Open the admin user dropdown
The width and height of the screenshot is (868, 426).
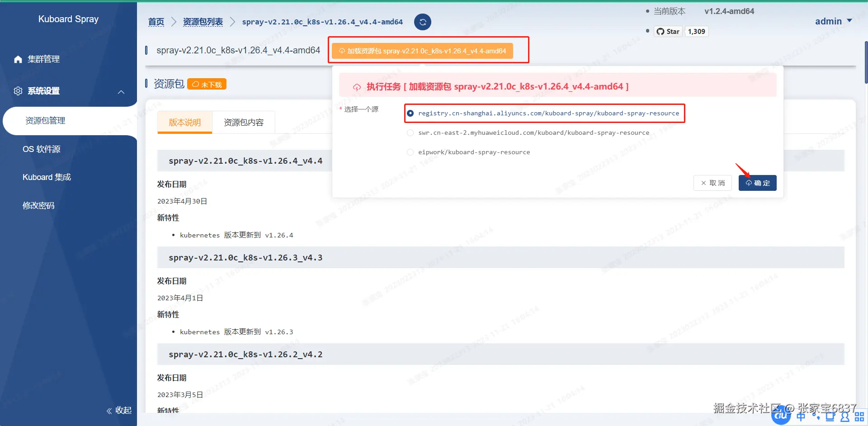(833, 21)
